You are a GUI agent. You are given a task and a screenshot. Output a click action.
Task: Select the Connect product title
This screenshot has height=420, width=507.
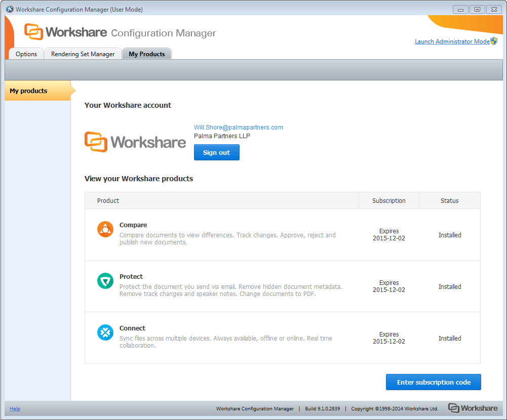[x=132, y=328]
